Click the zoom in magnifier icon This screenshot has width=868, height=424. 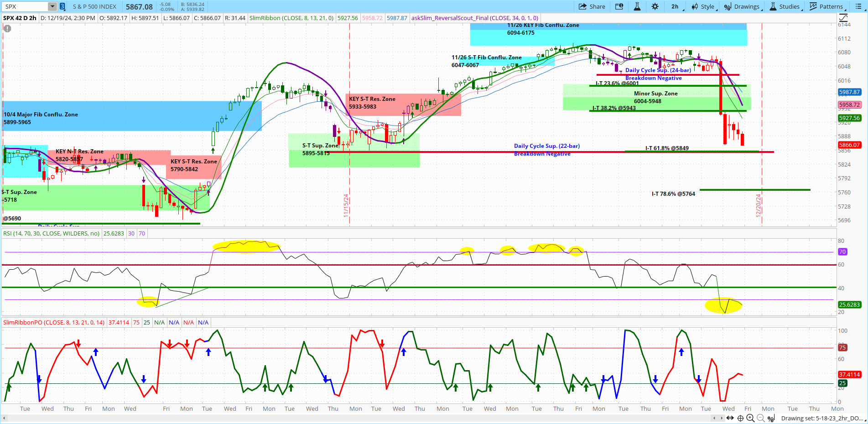750,418
